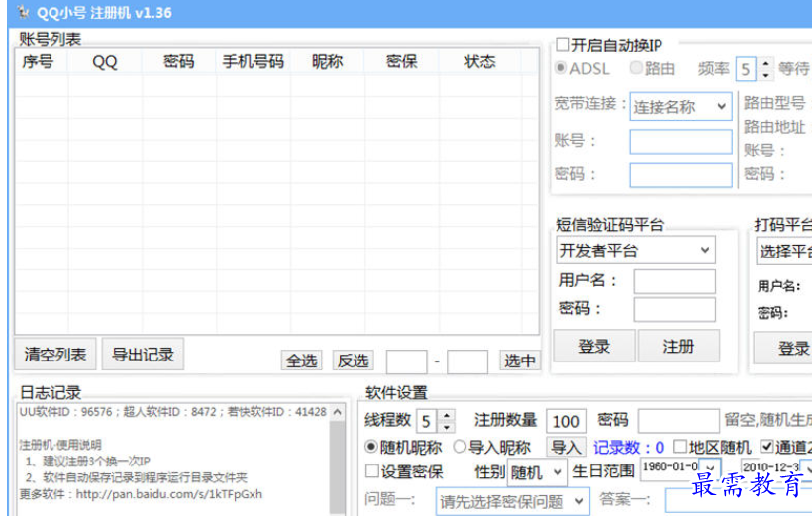Click the 宽带连接 账号 input field
812x516 pixels.
[680, 142]
